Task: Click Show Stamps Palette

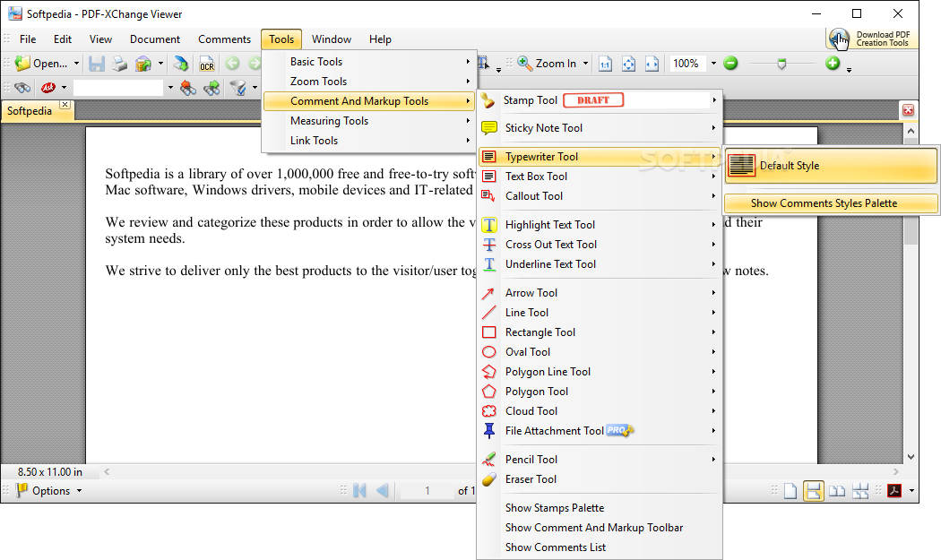Action: coord(599,508)
